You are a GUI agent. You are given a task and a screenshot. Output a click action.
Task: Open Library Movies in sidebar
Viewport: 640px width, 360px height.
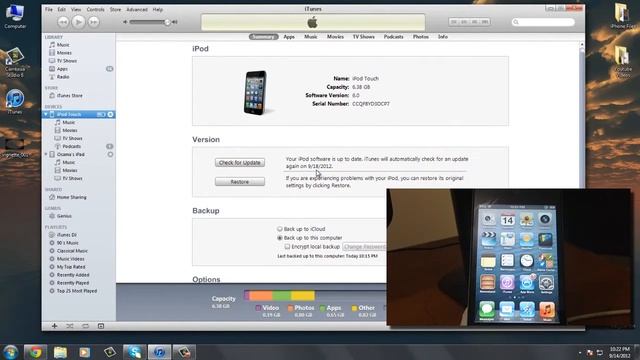pos(64,53)
